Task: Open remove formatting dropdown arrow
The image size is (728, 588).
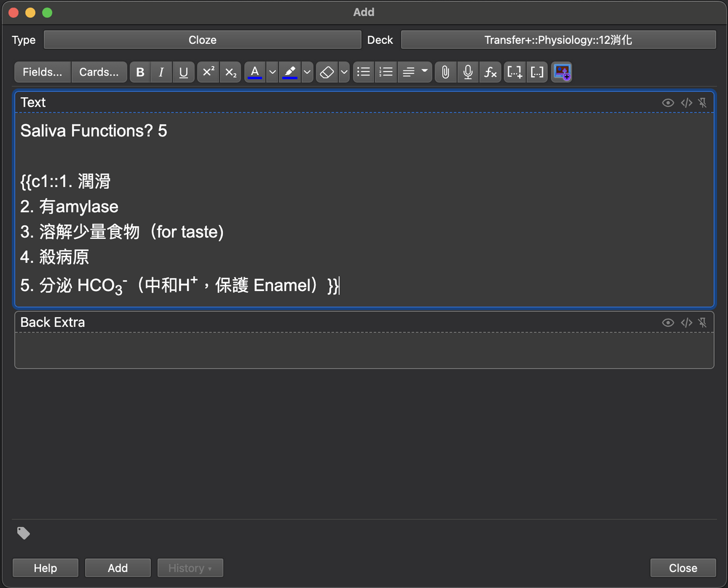Action: (x=344, y=72)
